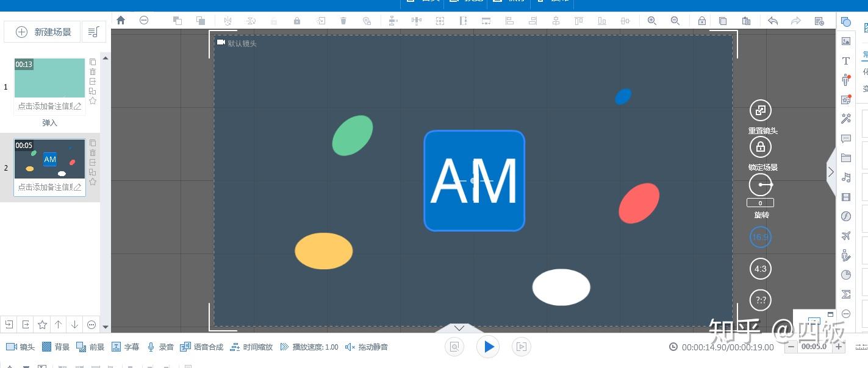Select scene 2 thumbnail with AM logo
Viewport: 868px width, 368px height.
pyautogui.click(x=49, y=159)
